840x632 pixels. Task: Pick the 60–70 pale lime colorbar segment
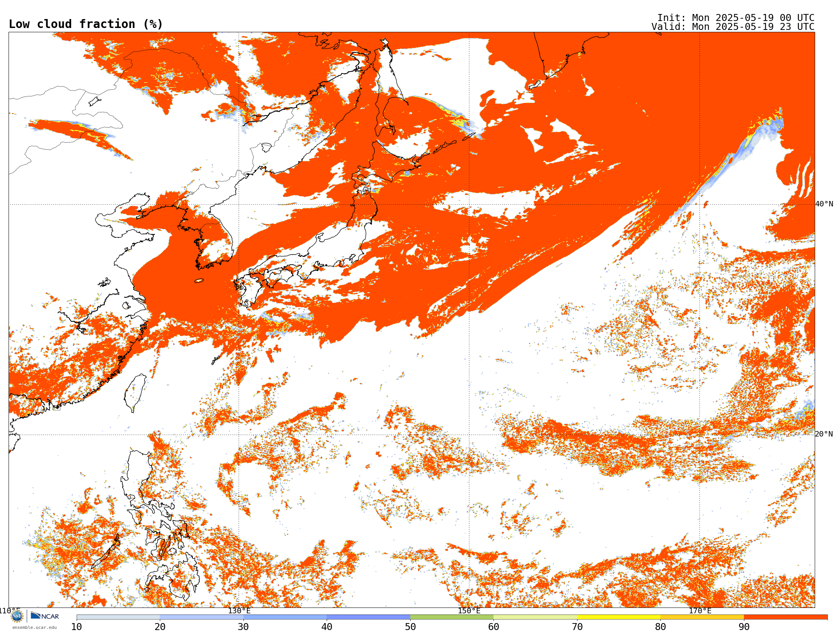(535, 617)
